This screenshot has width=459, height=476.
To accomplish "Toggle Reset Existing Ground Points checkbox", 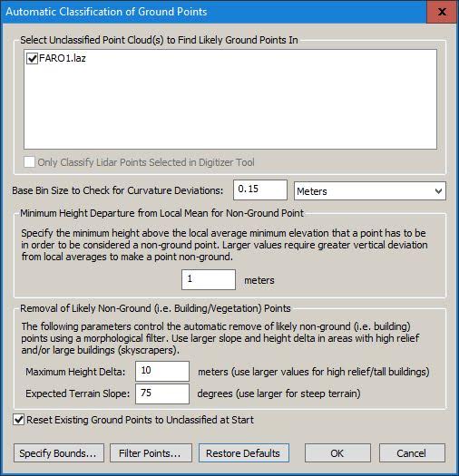I will click(18, 420).
